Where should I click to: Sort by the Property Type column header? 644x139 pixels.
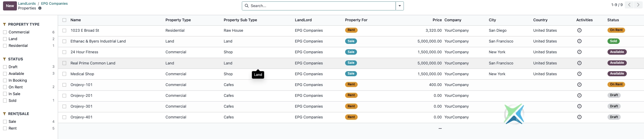(x=178, y=20)
